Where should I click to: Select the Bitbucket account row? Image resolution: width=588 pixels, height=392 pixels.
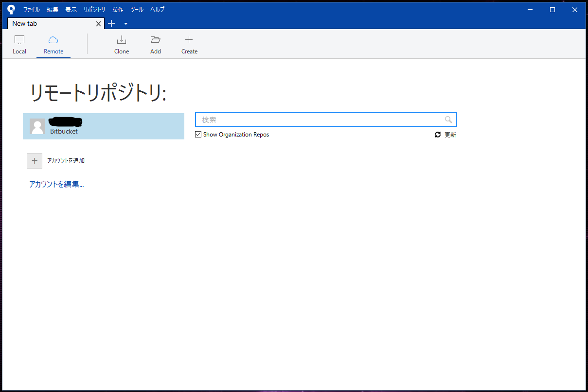(x=104, y=126)
